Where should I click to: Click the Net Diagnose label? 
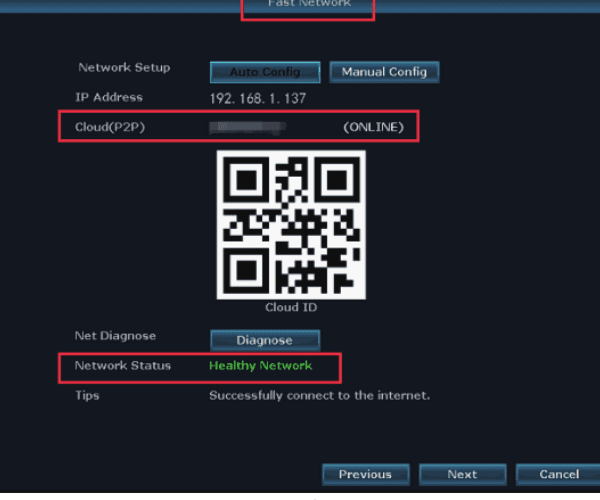(115, 336)
